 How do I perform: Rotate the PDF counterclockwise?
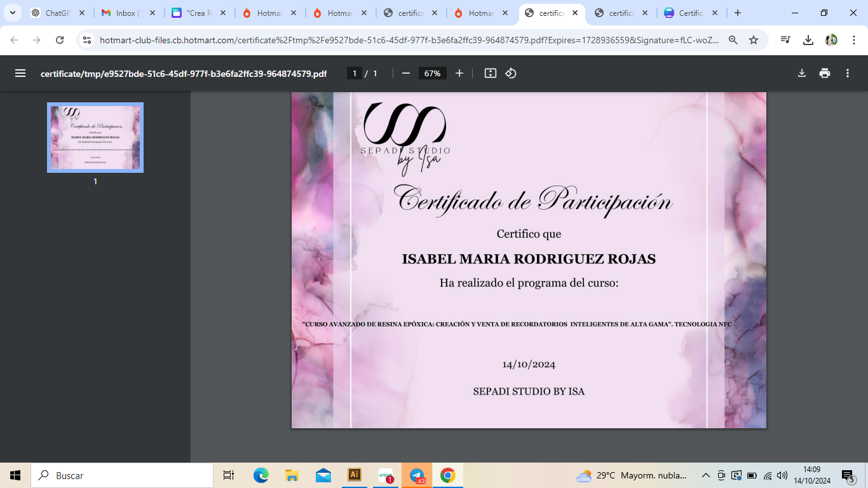(511, 73)
